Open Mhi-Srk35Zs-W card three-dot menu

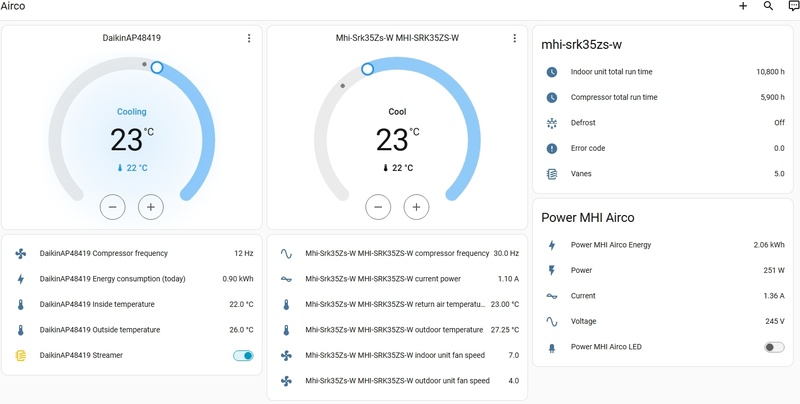(x=514, y=38)
